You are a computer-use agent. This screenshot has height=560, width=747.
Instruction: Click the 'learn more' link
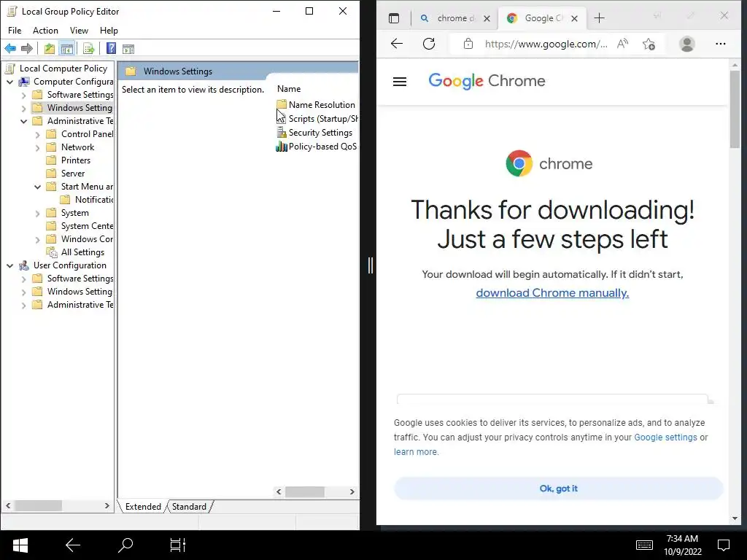pyautogui.click(x=415, y=452)
